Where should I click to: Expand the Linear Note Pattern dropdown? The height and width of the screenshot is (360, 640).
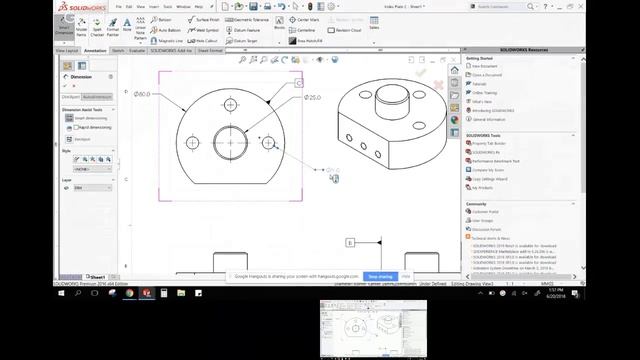point(140,42)
